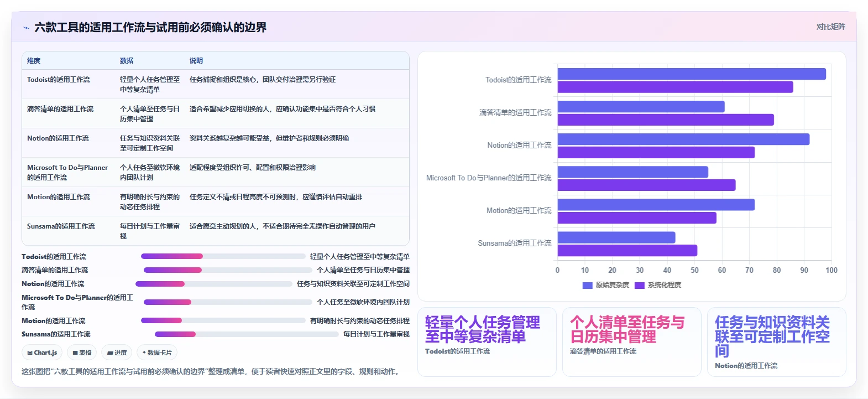868x399 pixels.
Task: Open the Notion data card '任务与知识资料关联至可定制工作空间'
Action: (776, 342)
